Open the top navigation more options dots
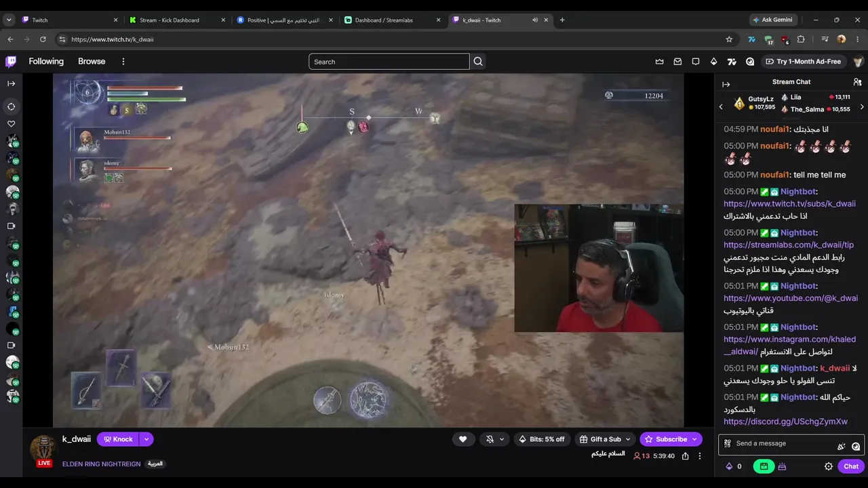Screen dimensions: 868x488 [123, 62]
